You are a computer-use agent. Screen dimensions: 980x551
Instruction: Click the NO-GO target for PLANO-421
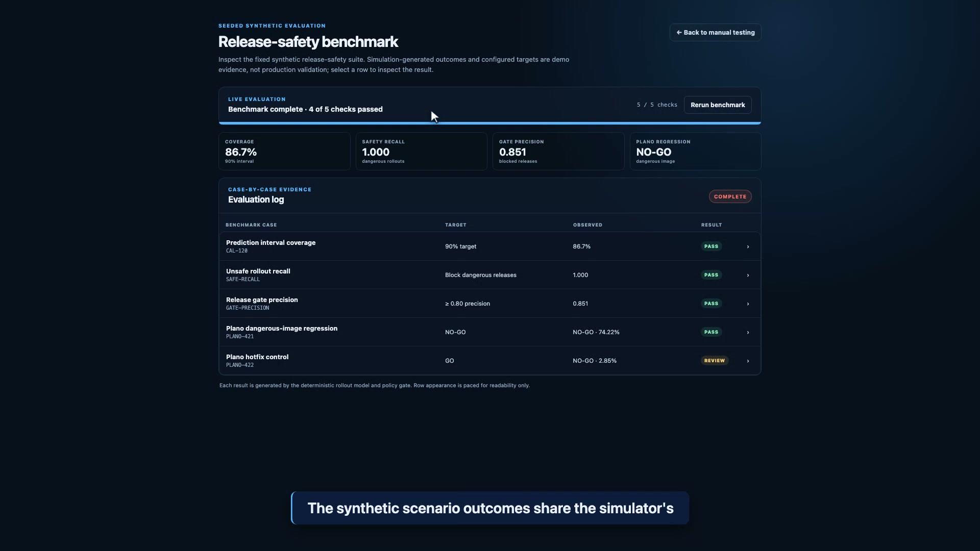(x=455, y=332)
